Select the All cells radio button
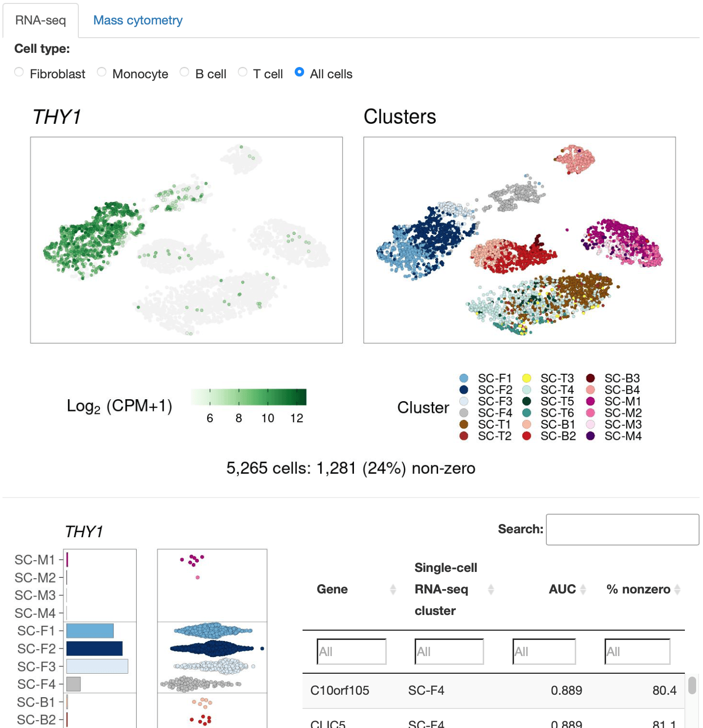 tap(299, 72)
